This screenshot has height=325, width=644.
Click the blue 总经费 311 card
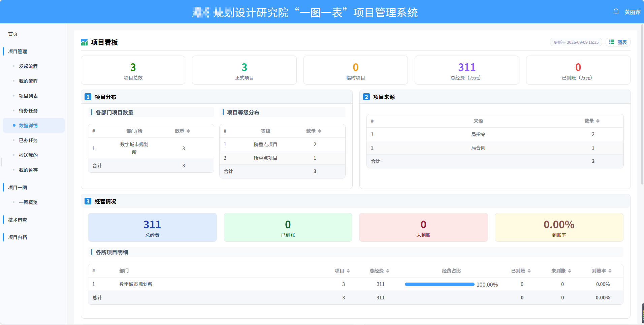152,227
